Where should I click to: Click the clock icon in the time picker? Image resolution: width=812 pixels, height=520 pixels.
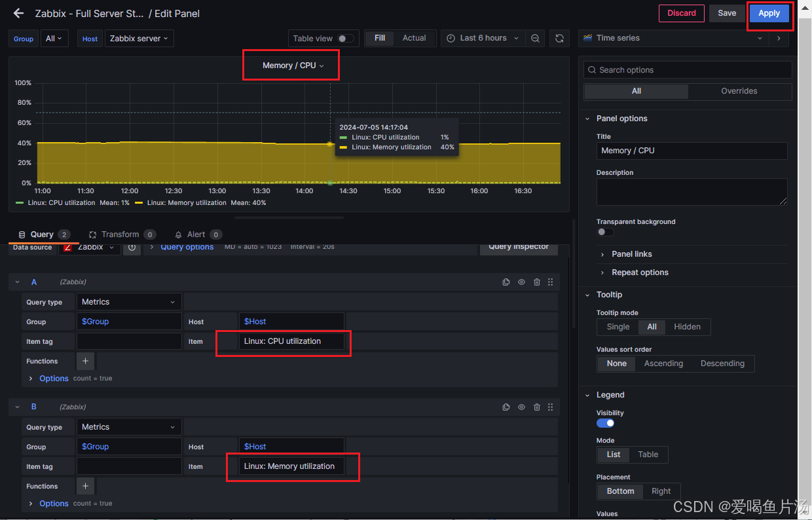pos(451,39)
